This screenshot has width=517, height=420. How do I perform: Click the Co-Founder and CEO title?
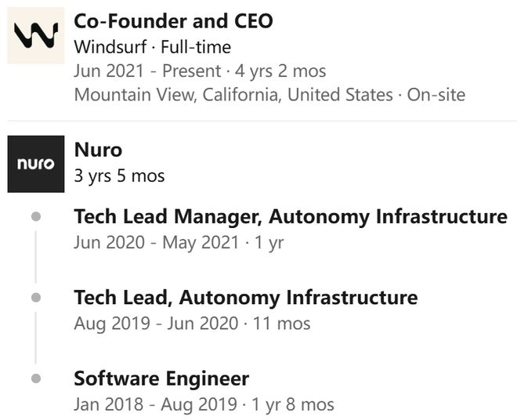point(173,21)
